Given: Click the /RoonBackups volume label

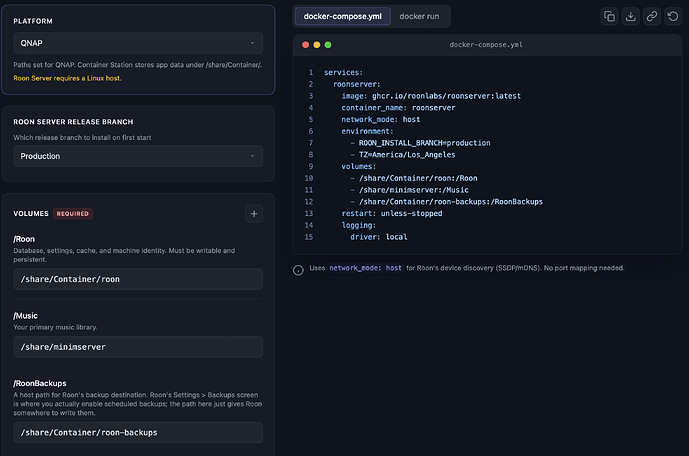Looking at the screenshot, I should coord(40,383).
